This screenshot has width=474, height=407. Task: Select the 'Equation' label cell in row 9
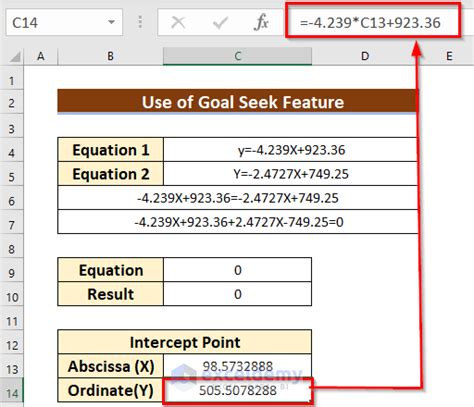pos(110,270)
